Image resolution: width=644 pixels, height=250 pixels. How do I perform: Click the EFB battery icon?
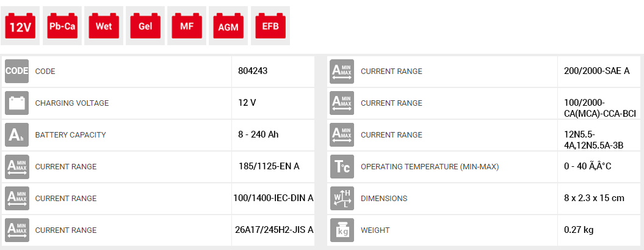click(270, 26)
